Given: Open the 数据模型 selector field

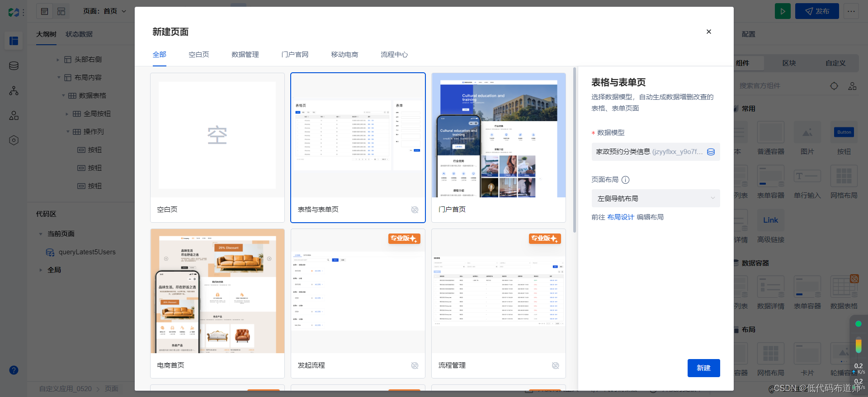Looking at the screenshot, I should (656, 152).
